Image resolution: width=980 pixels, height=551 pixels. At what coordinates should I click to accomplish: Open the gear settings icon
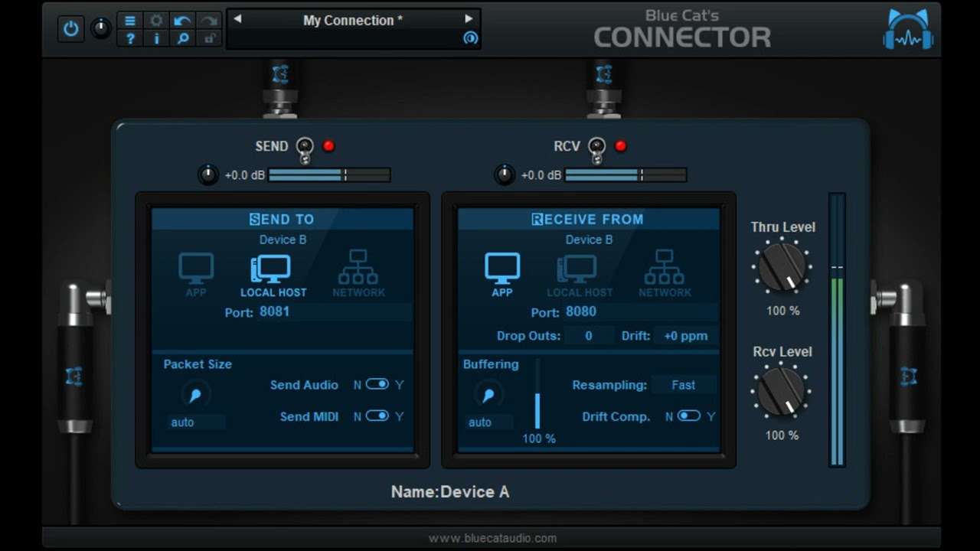156,21
